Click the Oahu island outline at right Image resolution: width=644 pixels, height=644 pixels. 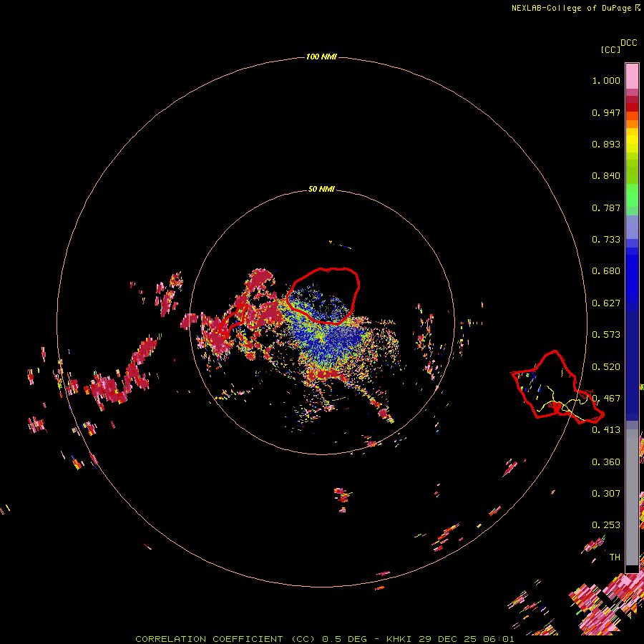557,387
